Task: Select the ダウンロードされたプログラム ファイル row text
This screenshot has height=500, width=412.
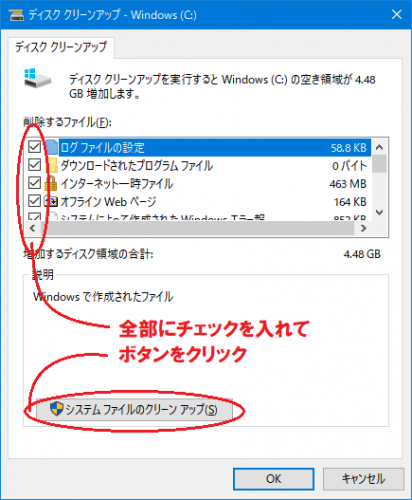Action: (137, 165)
